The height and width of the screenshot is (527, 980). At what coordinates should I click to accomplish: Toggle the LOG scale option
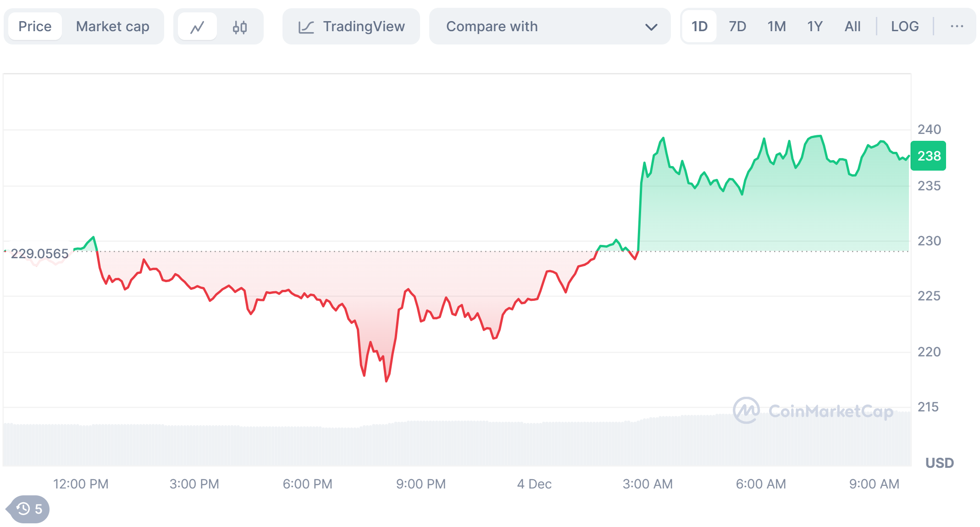pos(904,27)
